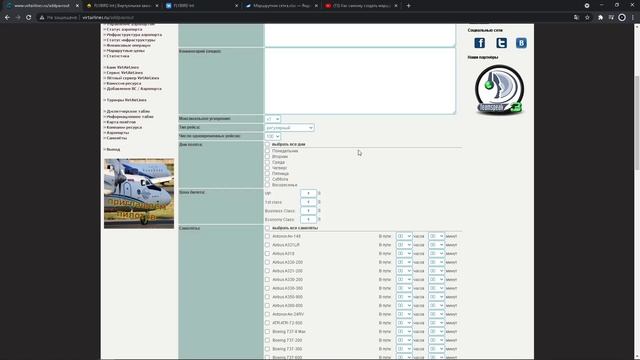Screen dimensions: 640x360
Task: Click the 1st class price field
Action: pyautogui.click(x=309, y=202)
